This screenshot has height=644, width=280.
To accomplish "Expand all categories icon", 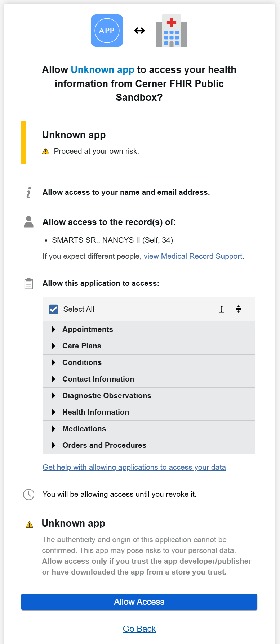I will [x=222, y=309].
